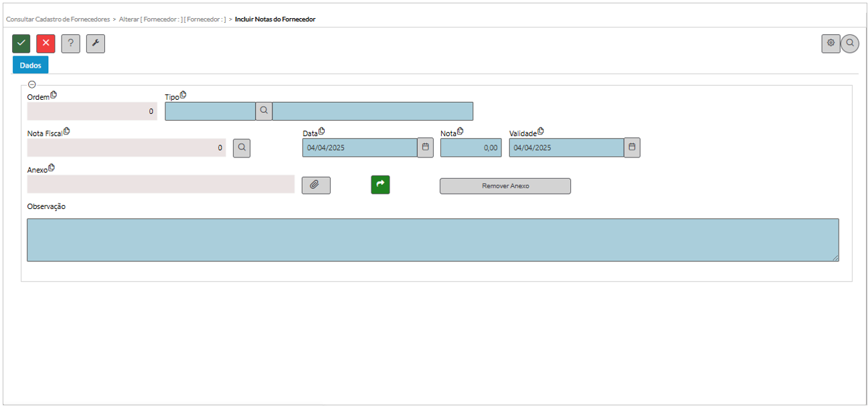
Task: Click the paperclip attach file button
Action: (x=316, y=185)
